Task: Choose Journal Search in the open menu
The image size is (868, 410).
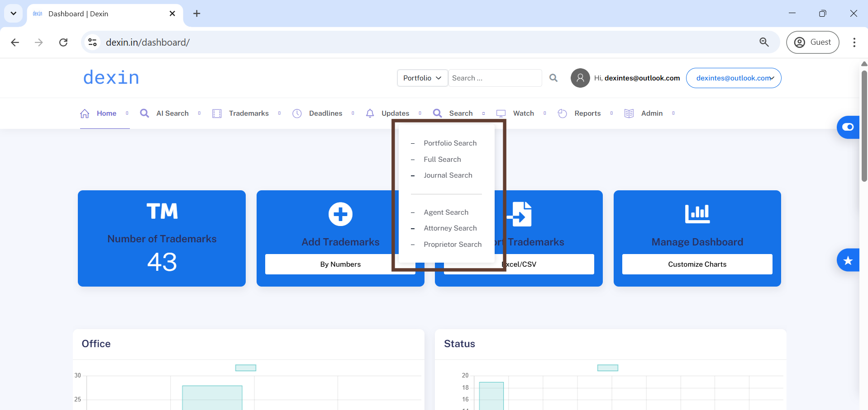Action: (448, 175)
